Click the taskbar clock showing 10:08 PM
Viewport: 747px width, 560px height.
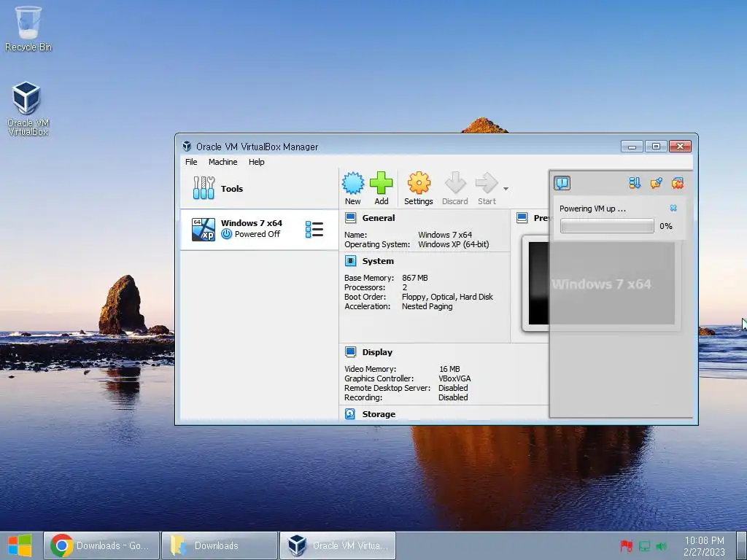click(704, 545)
